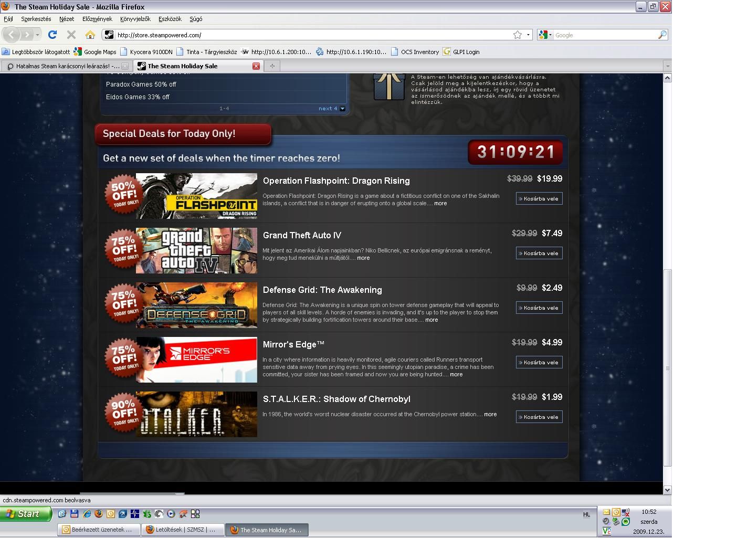748x560 pixels.
Task: Open the Paradox Games 50% off link
Action: pos(141,84)
